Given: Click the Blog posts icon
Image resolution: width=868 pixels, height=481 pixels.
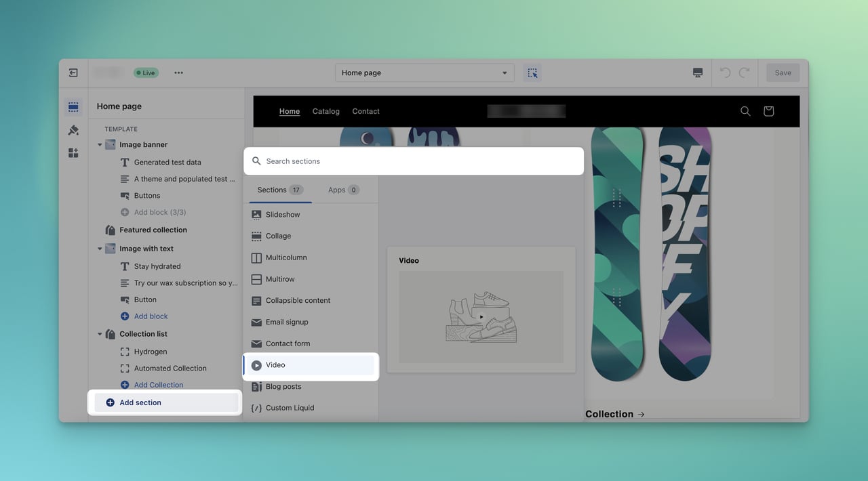Looking at the screenshot, I should click(256, 386).
